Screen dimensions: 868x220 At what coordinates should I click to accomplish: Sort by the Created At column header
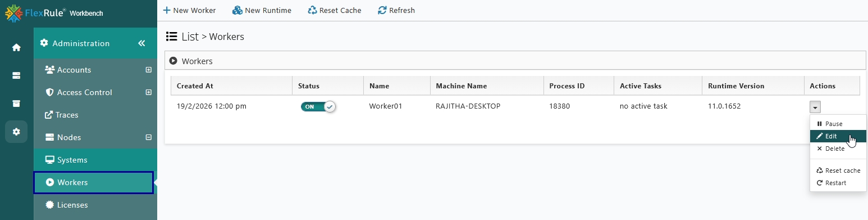[231, 86]
